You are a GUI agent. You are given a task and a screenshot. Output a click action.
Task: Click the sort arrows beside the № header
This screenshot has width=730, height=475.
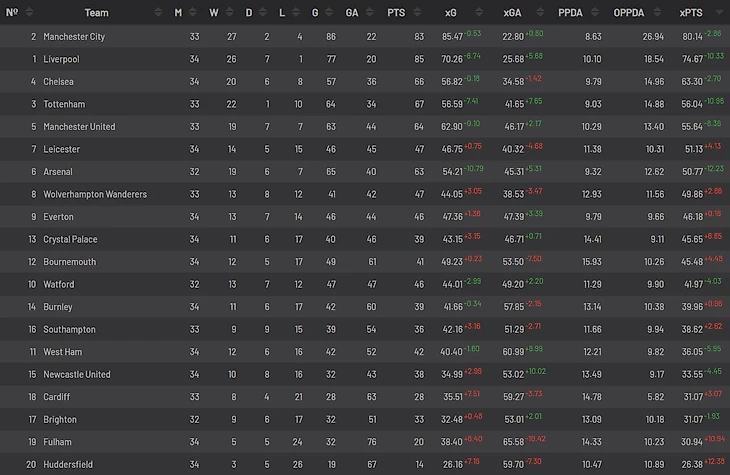[27, 13]
